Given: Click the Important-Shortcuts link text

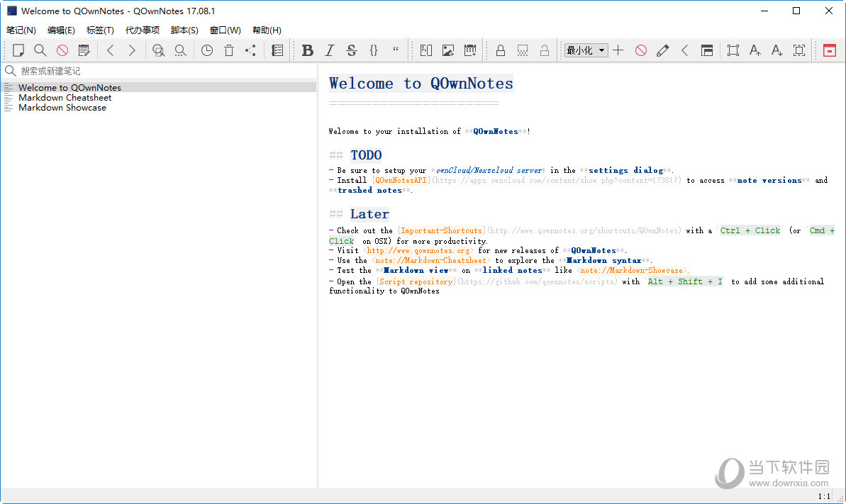Looking at the screenshot, I should tap(441, 230).
